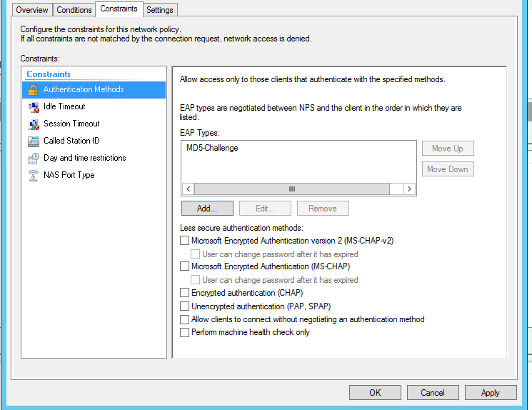Click the Day and time restrictions clock icon
This screenshot has width=532, height=410.
34,159
